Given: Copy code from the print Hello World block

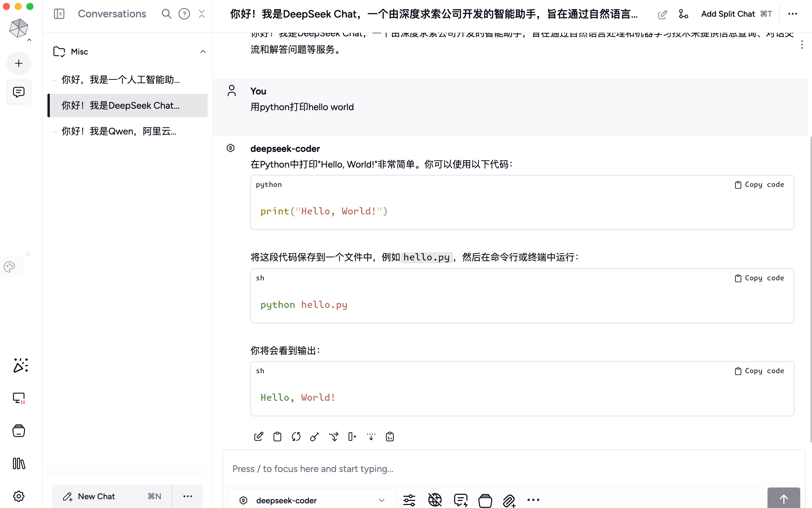Looking at the screenshot, I should click(x=759, y=185).
